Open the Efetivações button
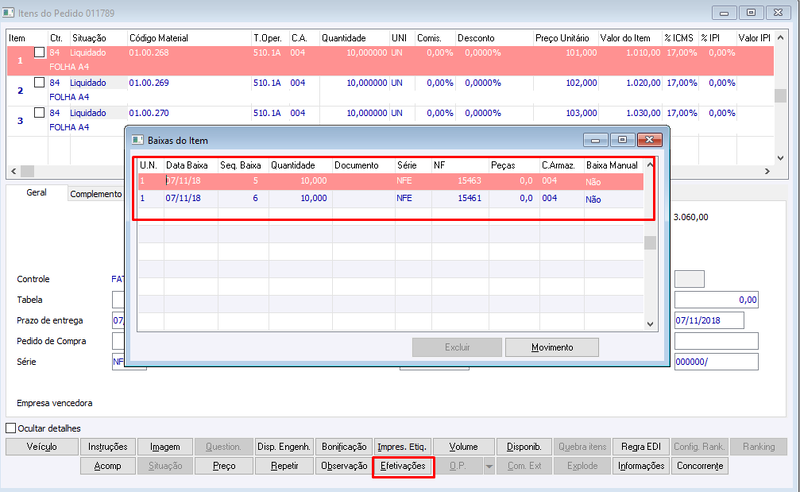The image size is (800, 492). 403,466
